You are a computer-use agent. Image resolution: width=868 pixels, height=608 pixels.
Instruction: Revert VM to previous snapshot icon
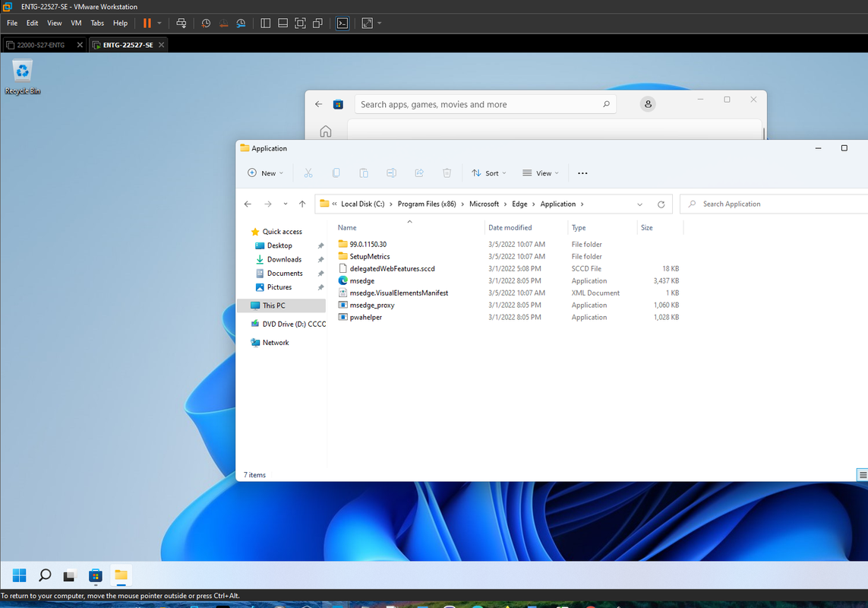223,24
